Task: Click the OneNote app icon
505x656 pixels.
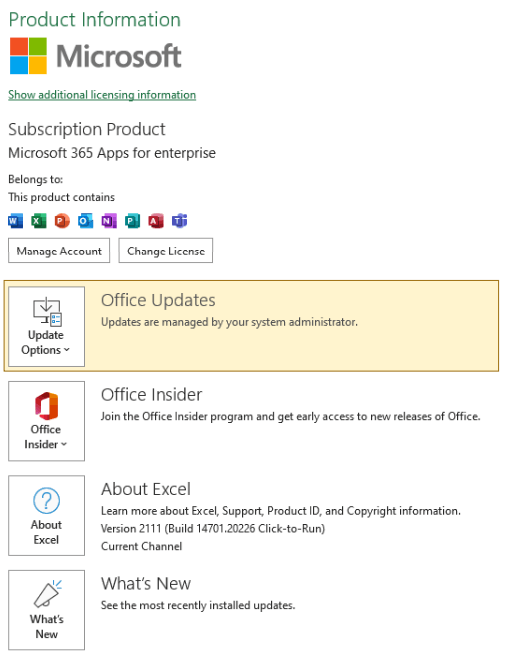Action: [109, 220]
